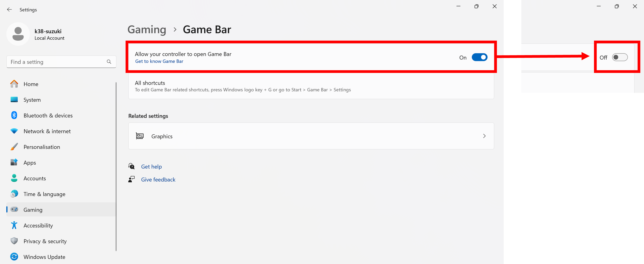Image resolution: width=644 pixels, height=264 pixels.
Task: Toggle off 'Allow your controller to open Game Bar'
Action: coord(479,57)
